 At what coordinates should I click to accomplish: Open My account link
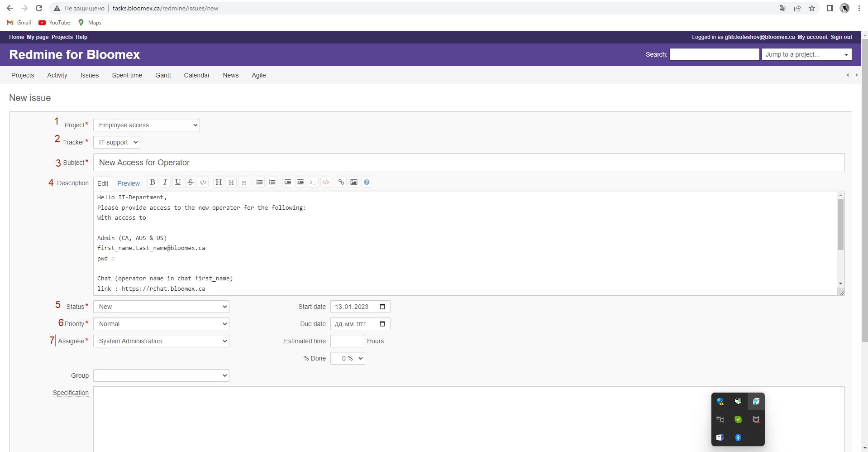pos(812,37)
